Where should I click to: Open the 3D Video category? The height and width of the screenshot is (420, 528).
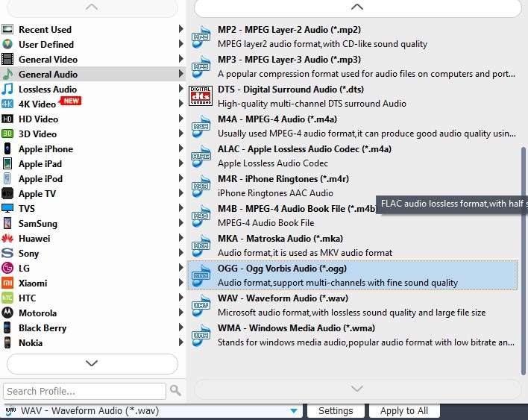[92, 134]
